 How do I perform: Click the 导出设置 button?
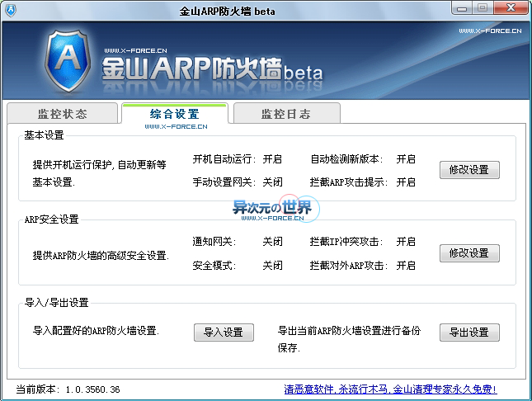tap(469, 332)
